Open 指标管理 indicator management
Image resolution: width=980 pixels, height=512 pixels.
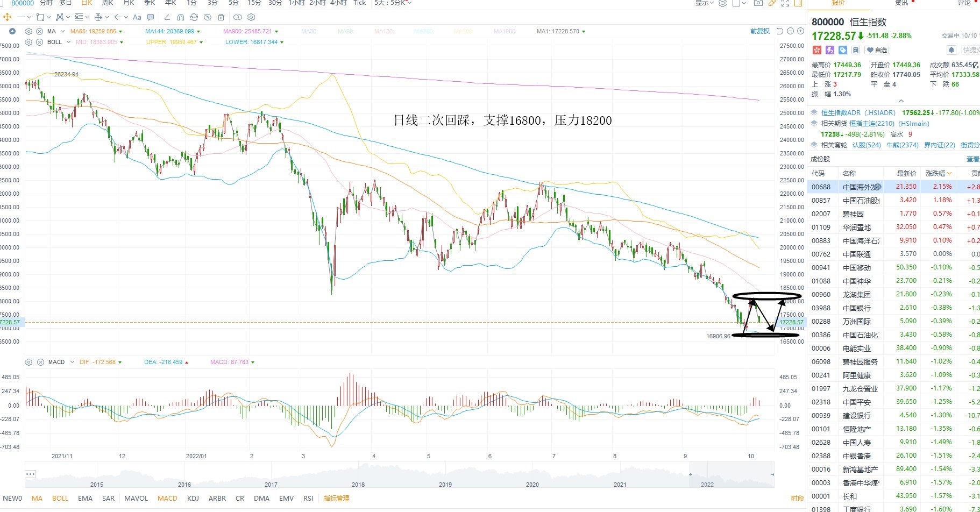click(336, 498)
